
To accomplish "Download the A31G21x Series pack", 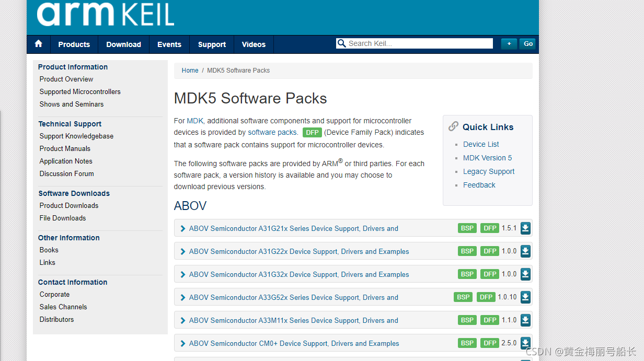I will [x=525, y=228].
